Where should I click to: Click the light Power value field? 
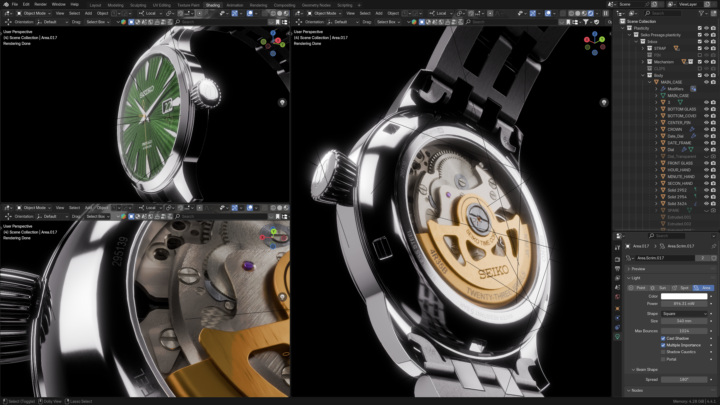pos(684,304)
